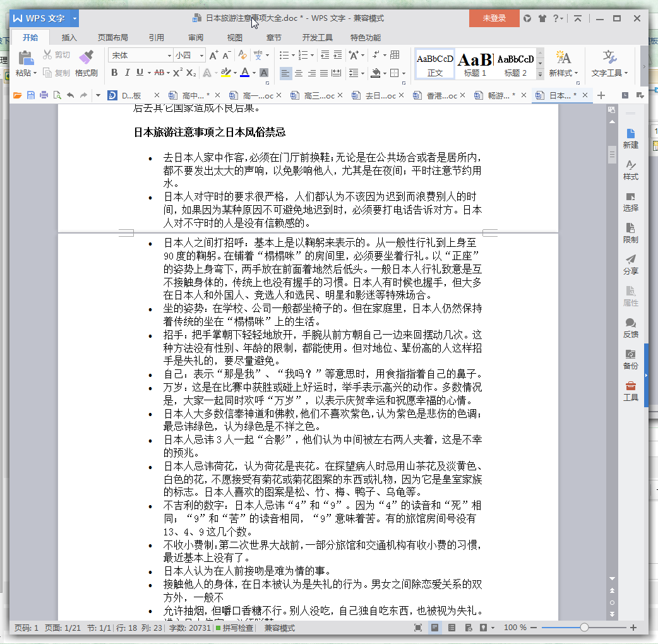
Task: Expand the numbered list dropdown arrow
Action: click(x=312, y=55)
